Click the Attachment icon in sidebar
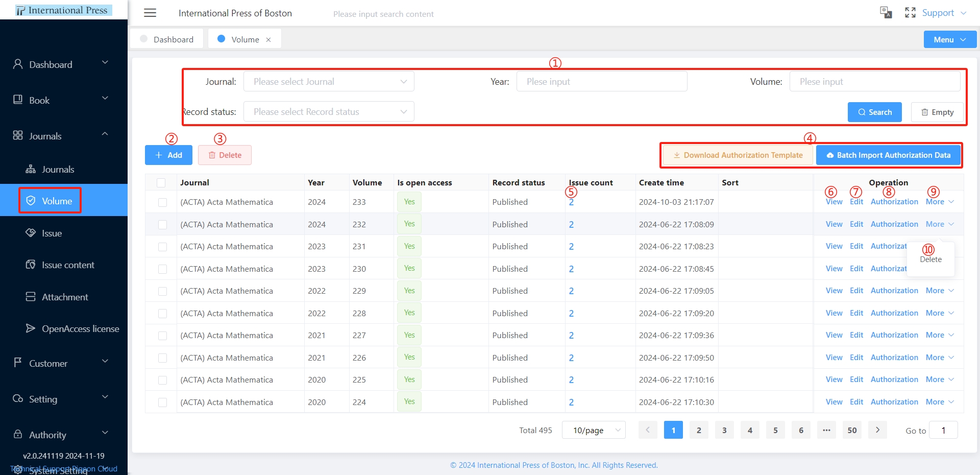This screenshot has height=475, width=980. coord(31,297)
